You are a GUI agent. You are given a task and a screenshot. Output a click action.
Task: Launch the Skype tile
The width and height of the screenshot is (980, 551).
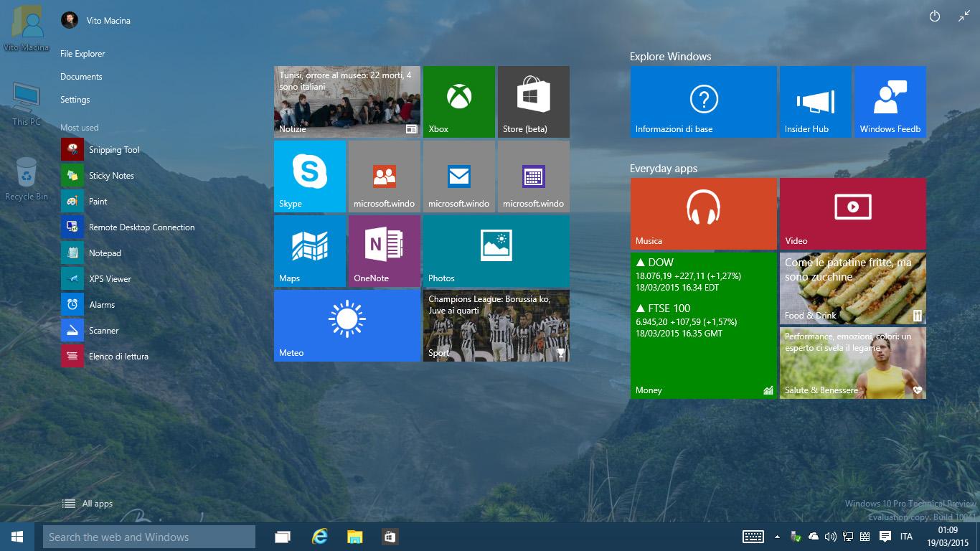pyautogui.click(x=310, y=176)
